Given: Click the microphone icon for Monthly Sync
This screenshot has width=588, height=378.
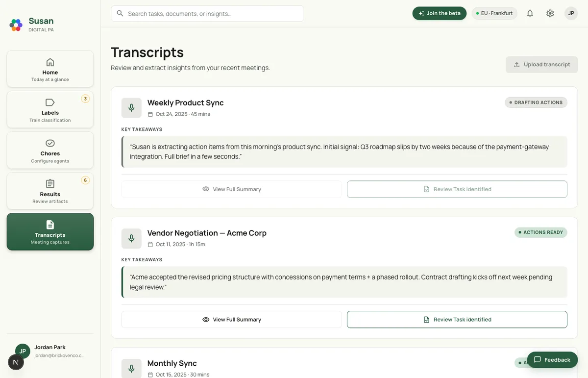Looking at the screenshot, I should (x=131, y=368).
